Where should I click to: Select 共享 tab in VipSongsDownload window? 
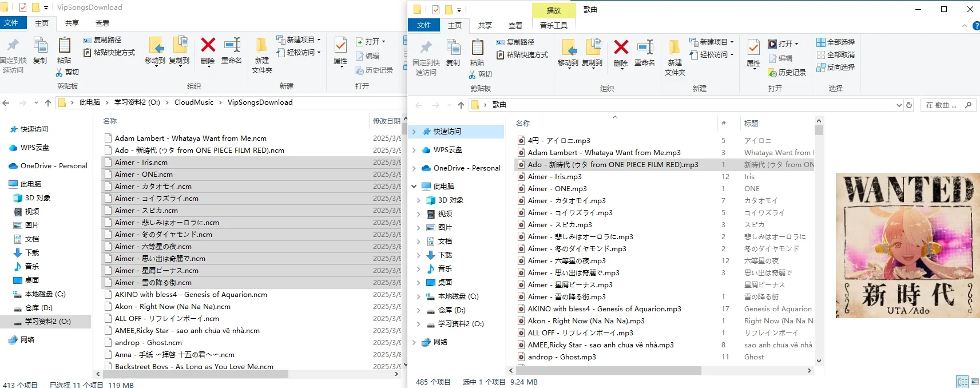tap(72, 23)
